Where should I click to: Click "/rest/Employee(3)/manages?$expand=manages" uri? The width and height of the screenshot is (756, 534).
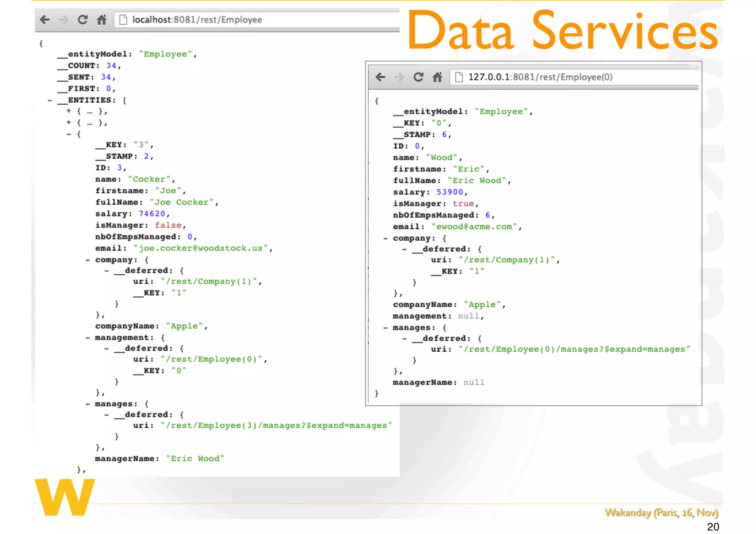pos(276,426)
